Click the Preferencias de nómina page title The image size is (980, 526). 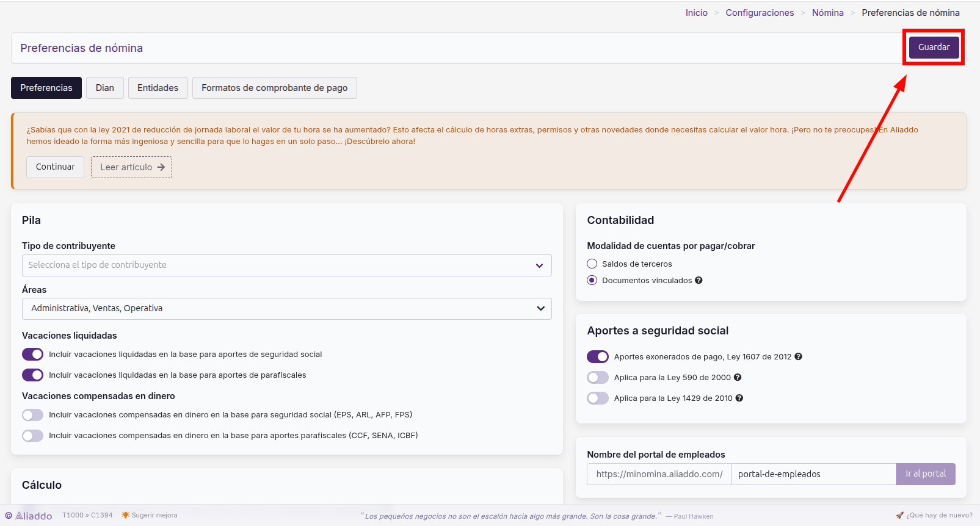click(82, 48)
